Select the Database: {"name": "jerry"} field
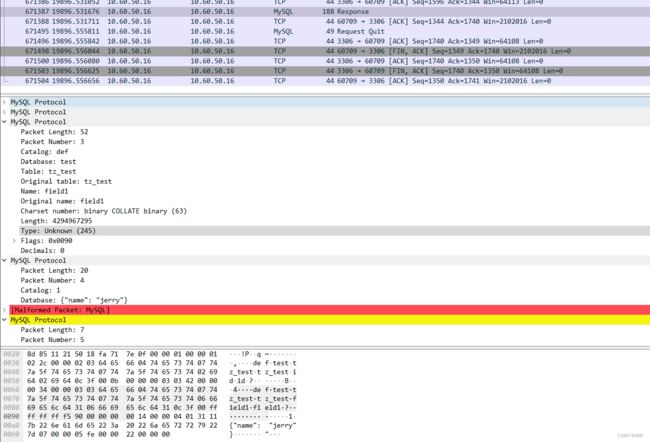Screen dimensions: 650x442 [74, 300]
